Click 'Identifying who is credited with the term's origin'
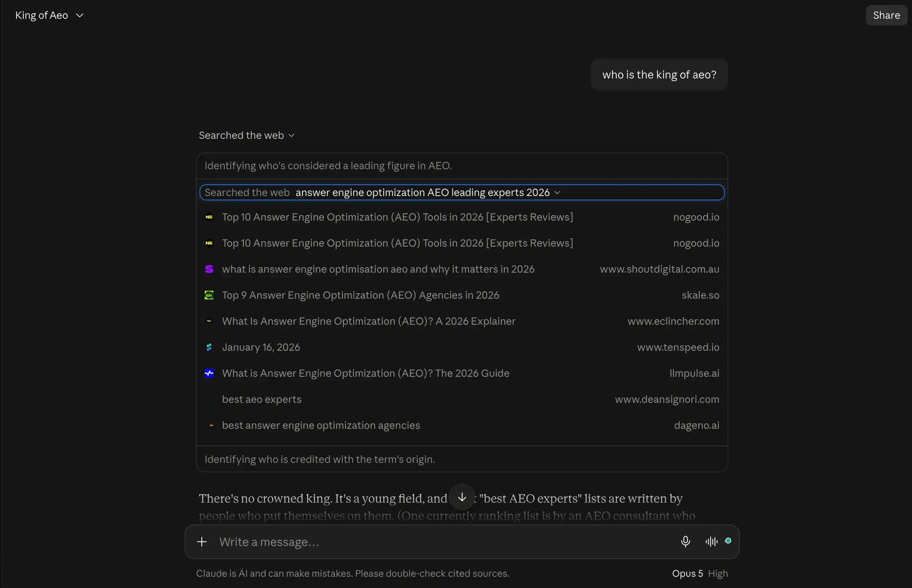The image size is (912, 588). click(320, 459)
